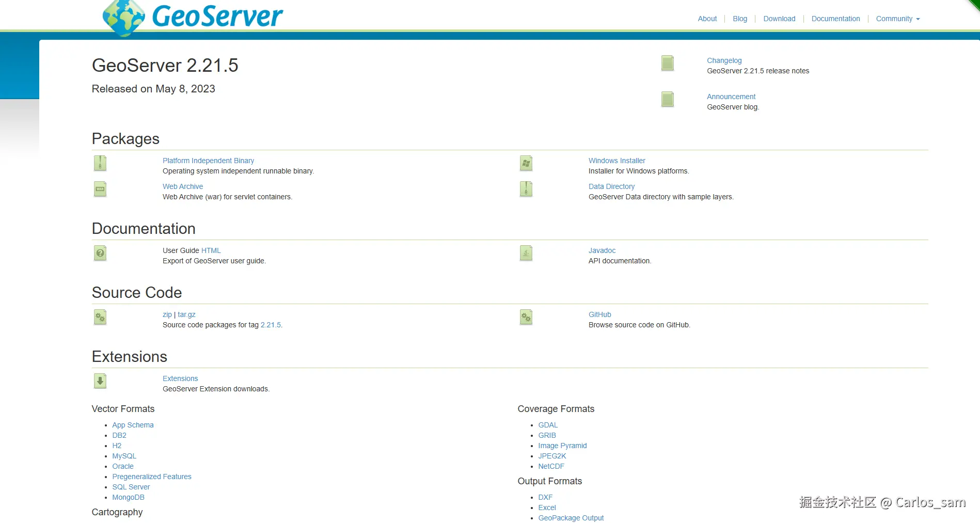Click the 'Packages' section heading
980x523 pixels.
click(x=125, y=139)
